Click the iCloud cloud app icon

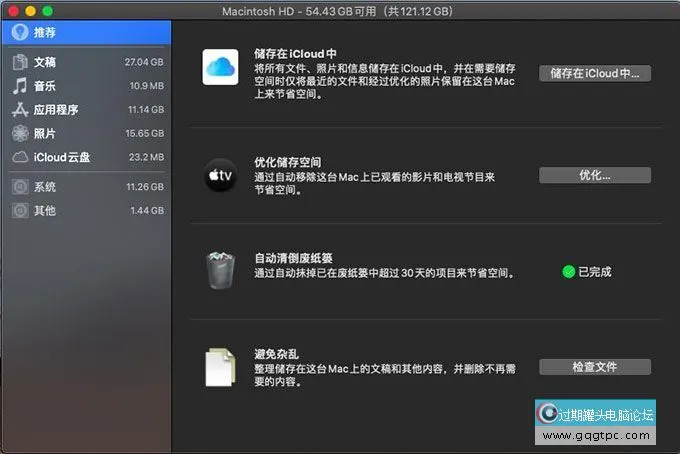220,67
